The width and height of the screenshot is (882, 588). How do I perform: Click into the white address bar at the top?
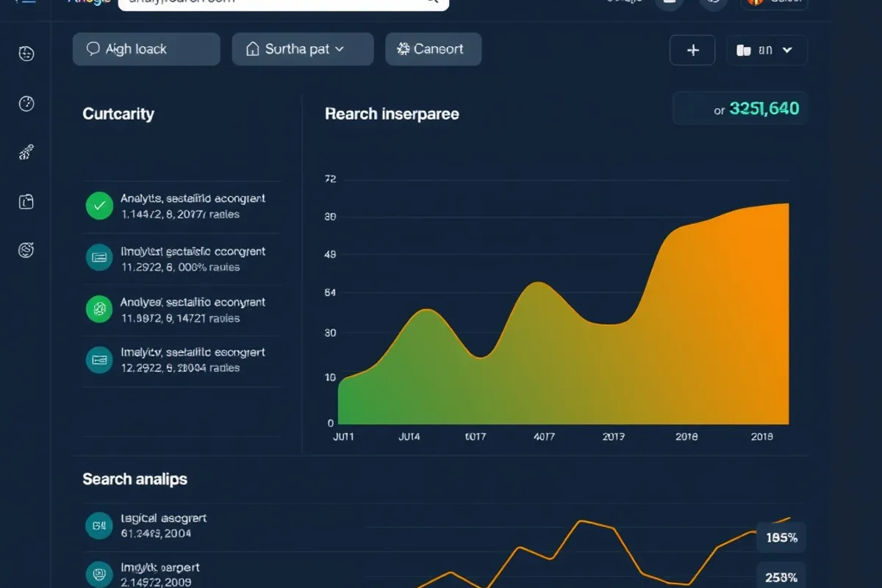284,4
